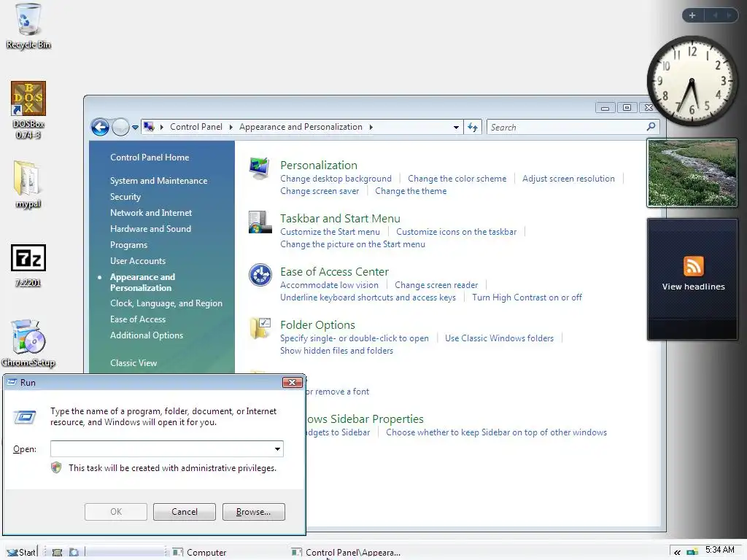Refresh the Control Panel address bar
The height and width of the screenshot is (560, 747).
point(473,127)
